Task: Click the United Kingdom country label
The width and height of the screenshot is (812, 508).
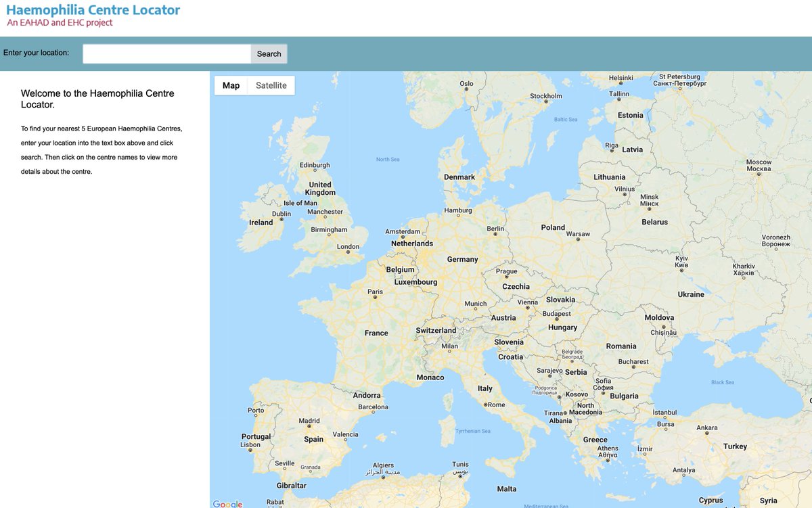Action: pos(320,189)
